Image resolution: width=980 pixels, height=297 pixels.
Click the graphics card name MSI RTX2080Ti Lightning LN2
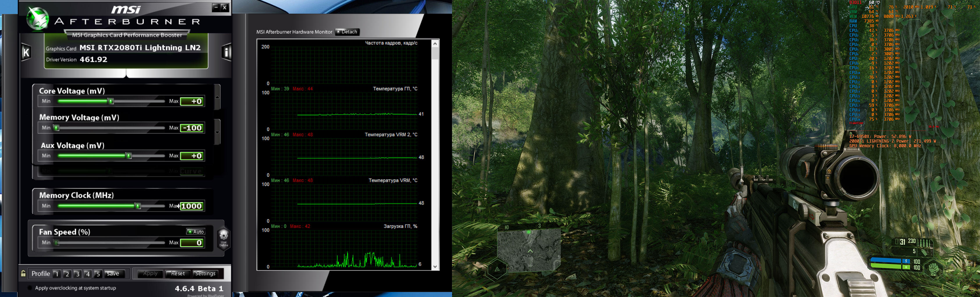click(x=140, y=47)
